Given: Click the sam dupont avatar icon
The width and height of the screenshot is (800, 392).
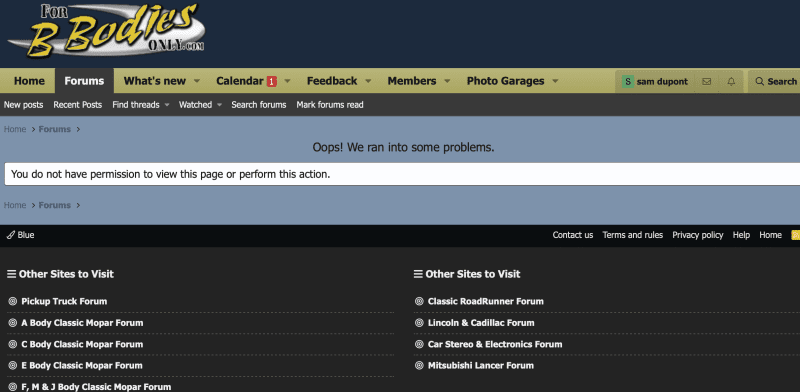Looking at the screenshot, I should pyautogui.click(x=628, y=81).
